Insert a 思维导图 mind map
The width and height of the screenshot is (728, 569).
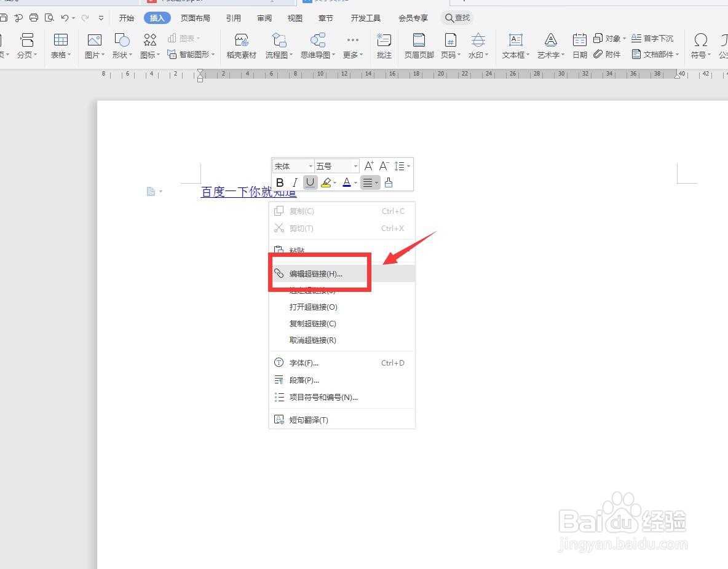click(317, 45)
